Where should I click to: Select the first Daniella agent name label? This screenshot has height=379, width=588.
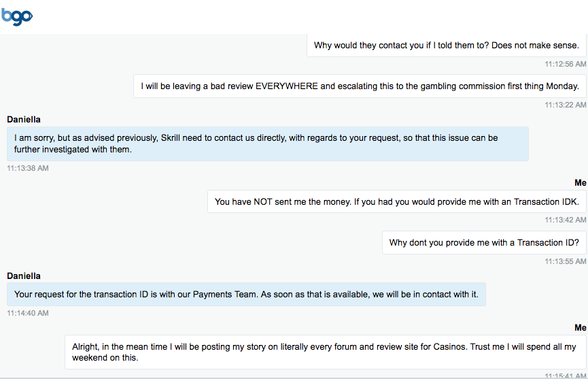coord(24,119)
